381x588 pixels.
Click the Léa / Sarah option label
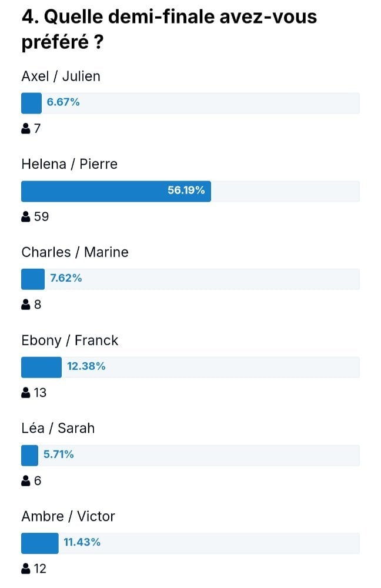(58, 428)
